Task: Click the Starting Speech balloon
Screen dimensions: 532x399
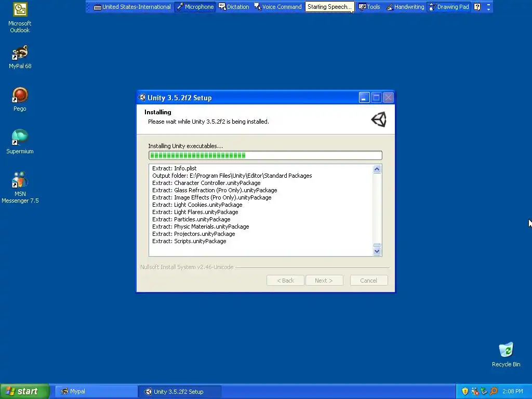Action: 329,7
